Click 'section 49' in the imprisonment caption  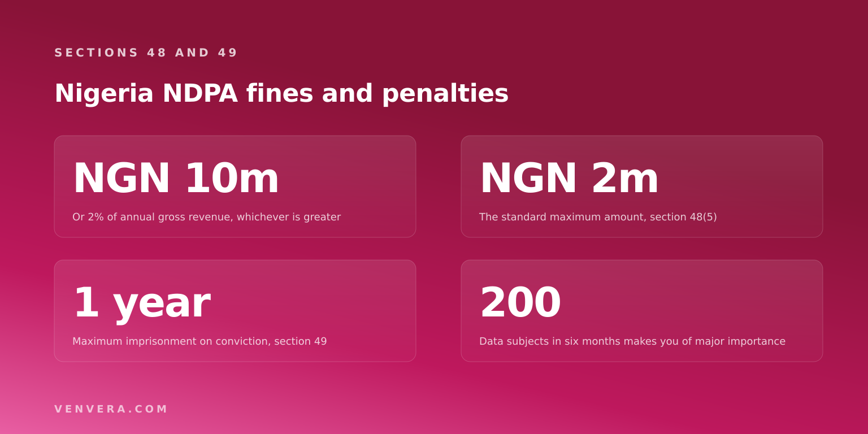(x=301, y=341)
